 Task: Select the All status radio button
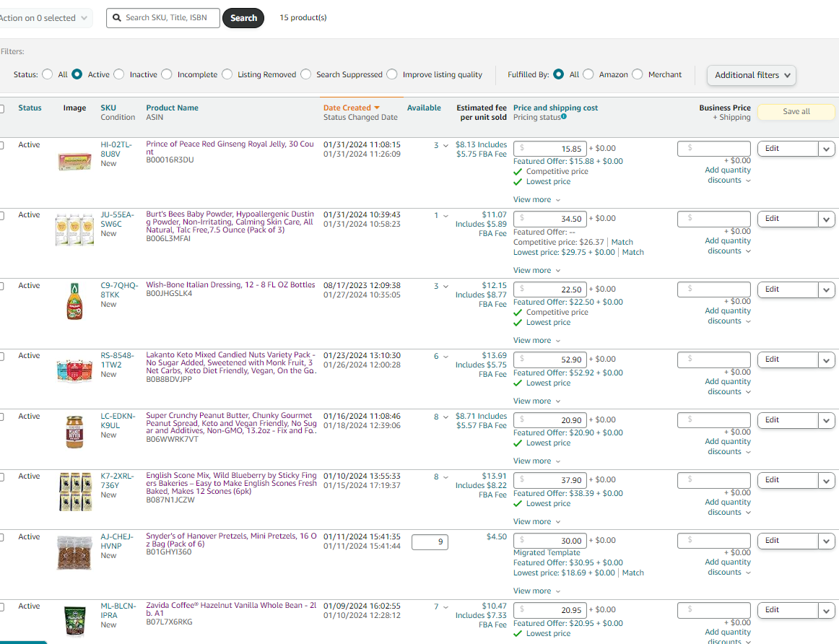(48, 74)
